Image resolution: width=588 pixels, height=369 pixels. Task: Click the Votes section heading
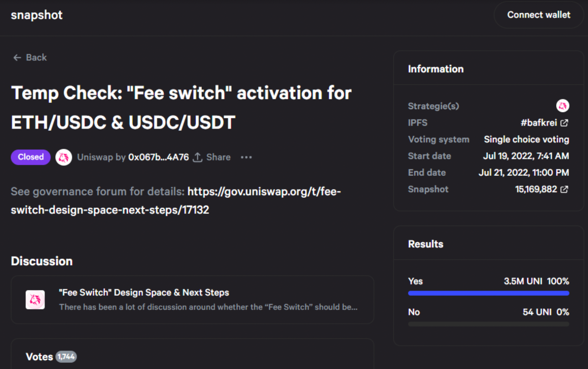pos(39,357)
